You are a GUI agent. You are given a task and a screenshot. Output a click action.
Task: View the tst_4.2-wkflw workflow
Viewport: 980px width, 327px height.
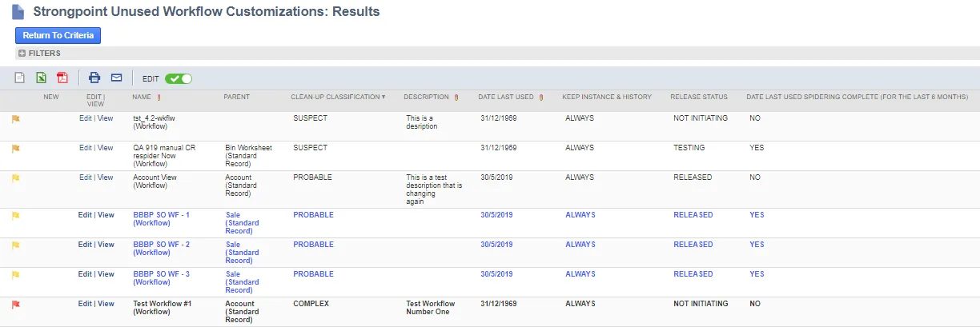(105, 118)
